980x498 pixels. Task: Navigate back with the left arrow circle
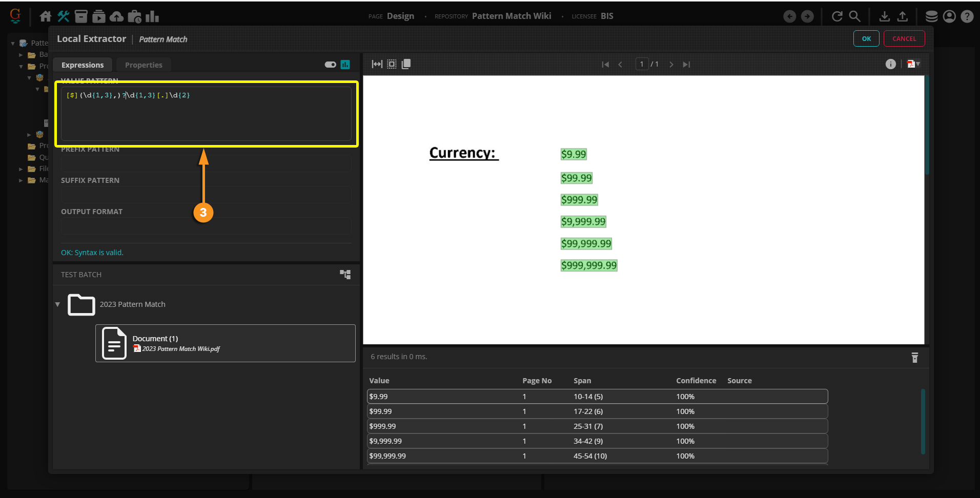click(x=790, y=16)
